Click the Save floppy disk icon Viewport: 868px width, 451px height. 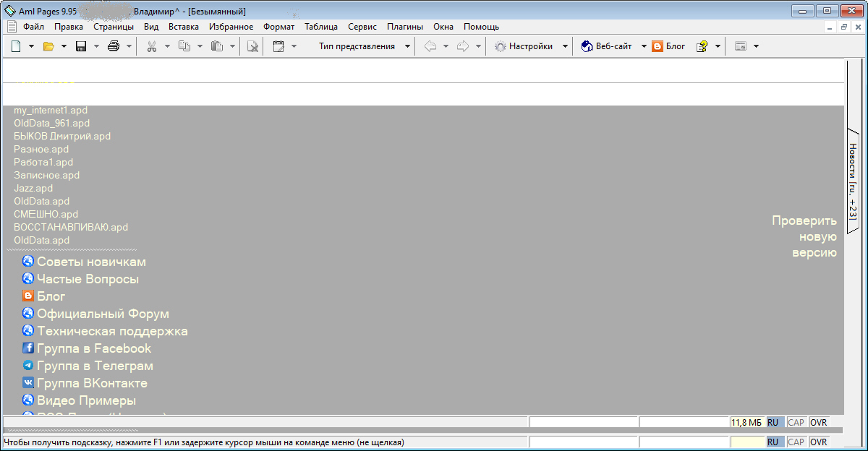pos(81,46)
